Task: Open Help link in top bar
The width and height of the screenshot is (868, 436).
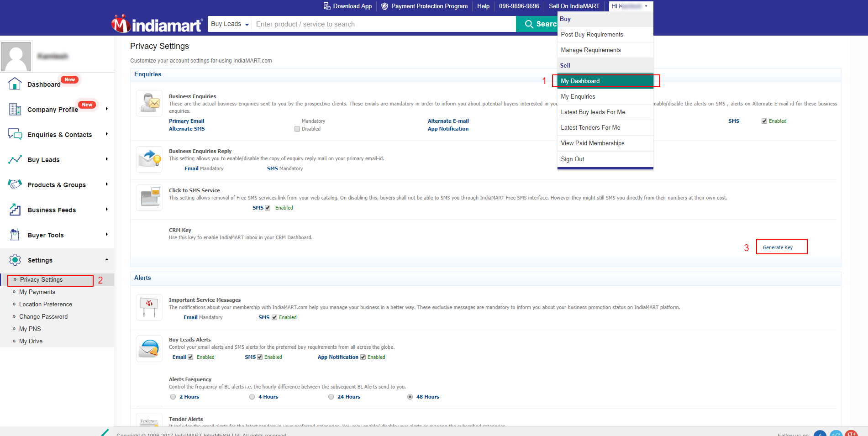Action: coord(483,6)
